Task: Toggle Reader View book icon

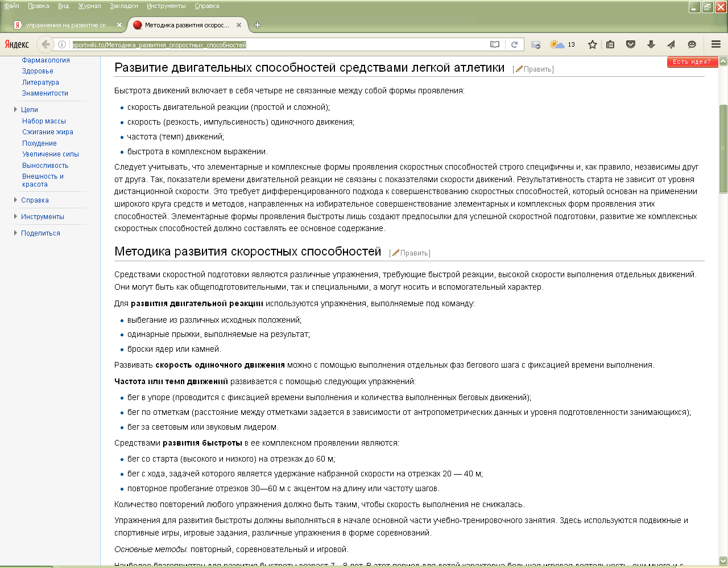Action: click(x=495, y=44)
